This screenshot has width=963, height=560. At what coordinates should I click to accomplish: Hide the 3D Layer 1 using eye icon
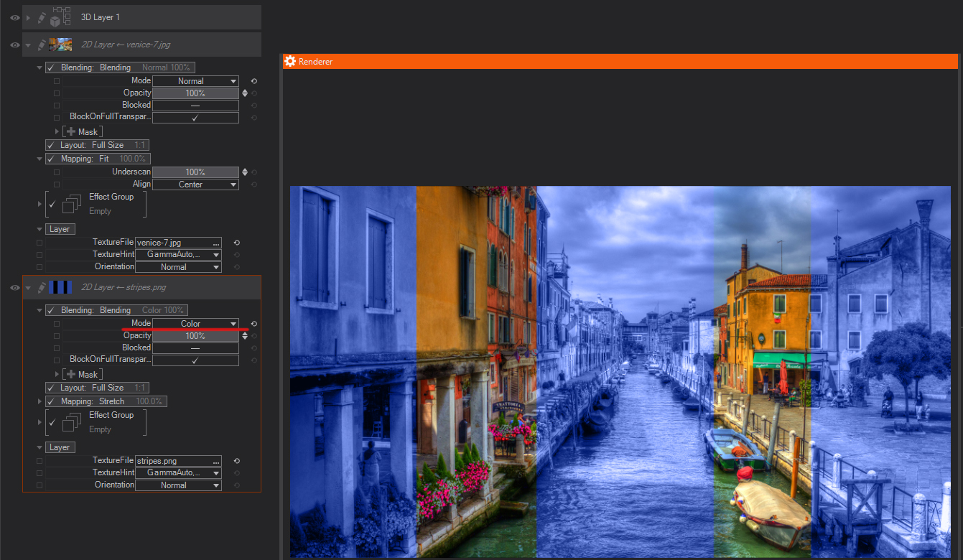[x=14, y=17]
